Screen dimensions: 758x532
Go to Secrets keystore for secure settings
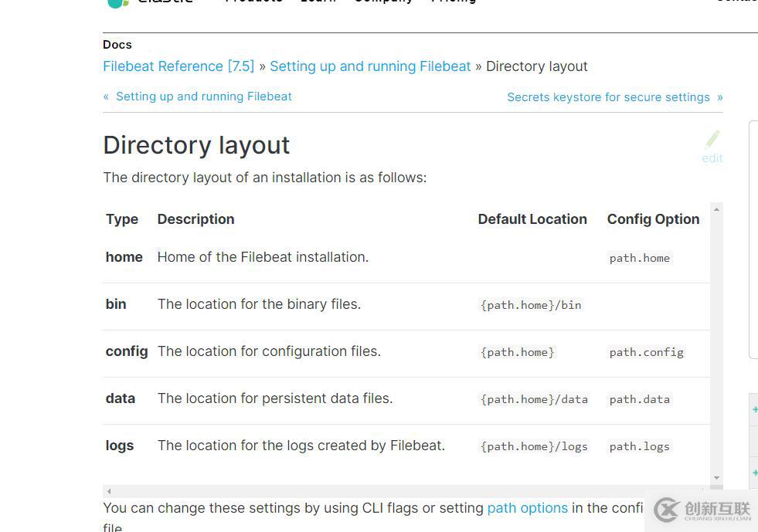[x=615, y=97]
